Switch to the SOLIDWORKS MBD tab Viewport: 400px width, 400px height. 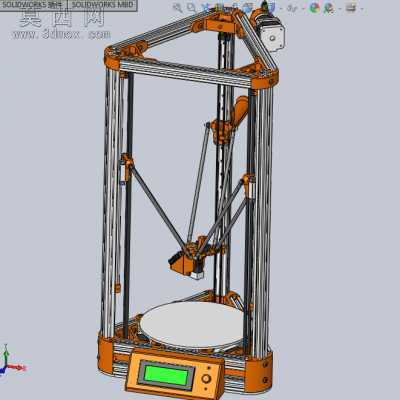(x=102, y=5)
